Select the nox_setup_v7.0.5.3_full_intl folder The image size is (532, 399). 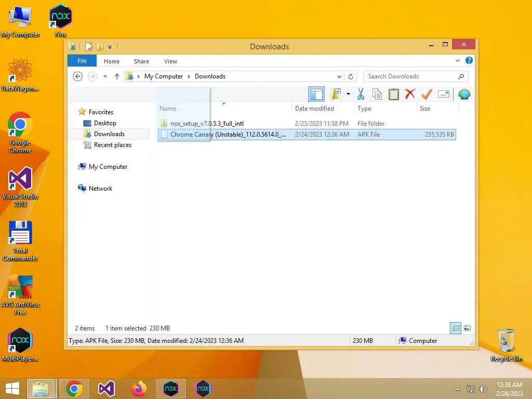307,124
